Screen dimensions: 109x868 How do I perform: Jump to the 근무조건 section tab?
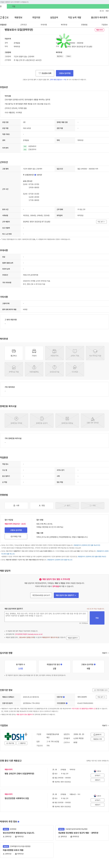24,25
